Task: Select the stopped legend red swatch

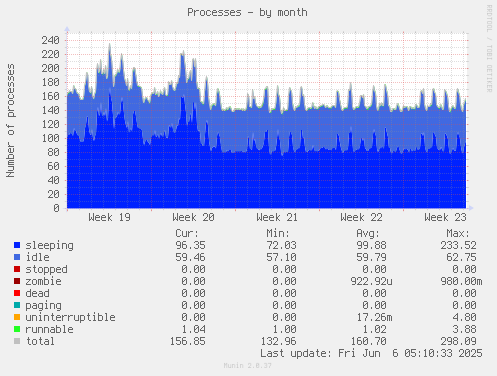Action: 17,269
